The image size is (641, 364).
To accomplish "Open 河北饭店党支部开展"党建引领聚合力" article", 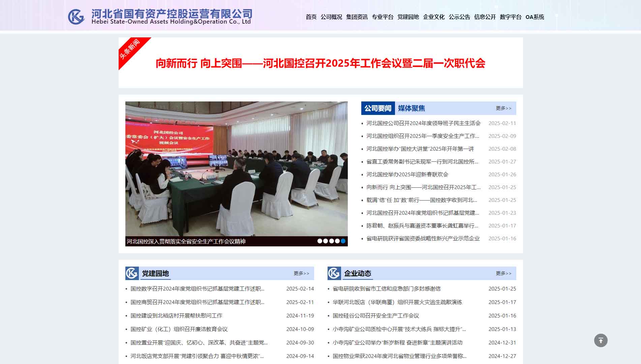I will 197,356.
